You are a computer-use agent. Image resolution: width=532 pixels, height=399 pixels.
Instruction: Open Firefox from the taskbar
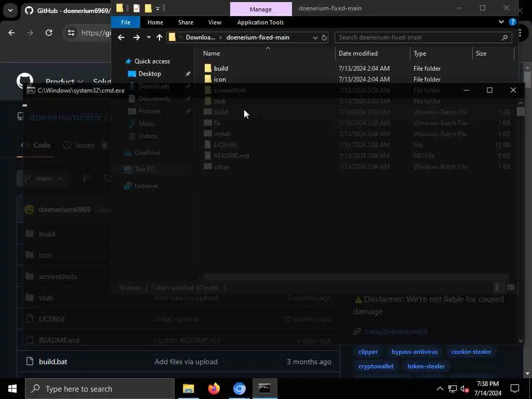(214, 389)
